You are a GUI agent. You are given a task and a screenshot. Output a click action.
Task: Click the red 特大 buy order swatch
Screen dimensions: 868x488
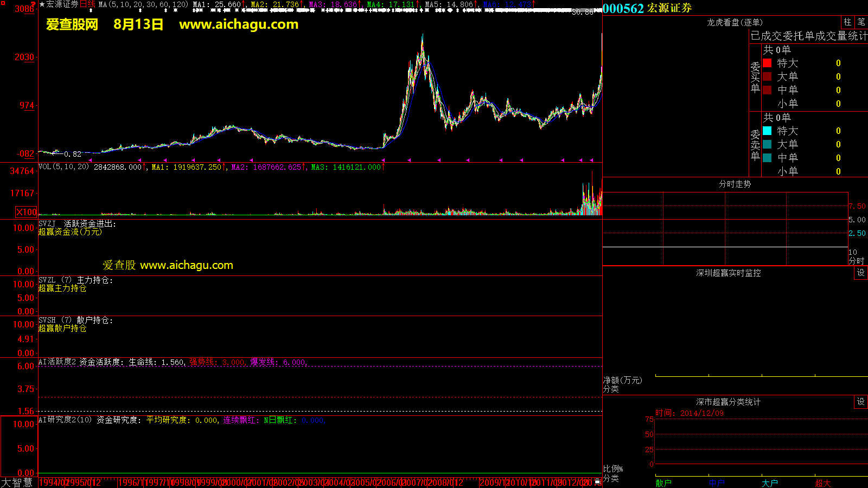coord(767,63)
